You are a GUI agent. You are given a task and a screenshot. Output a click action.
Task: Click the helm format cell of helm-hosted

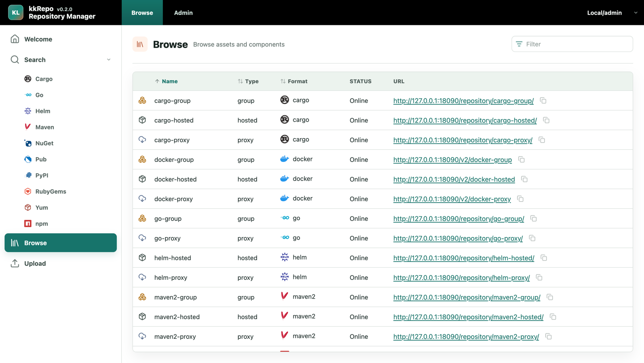tap(293, 257)
